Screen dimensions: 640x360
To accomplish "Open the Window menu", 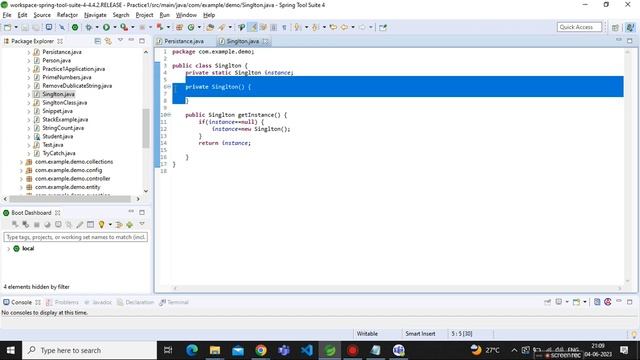I will coord(186,15).
